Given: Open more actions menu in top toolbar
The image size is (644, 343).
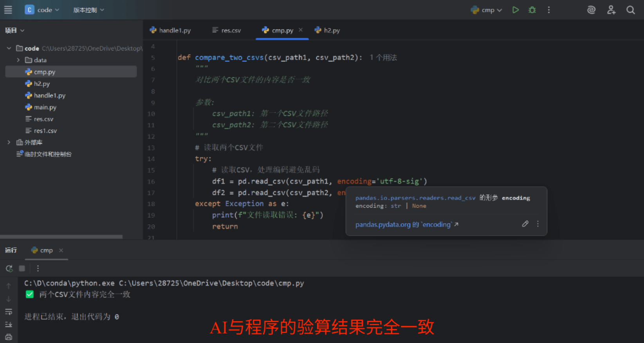Looking at the screenshot, I should pos(549,10).
